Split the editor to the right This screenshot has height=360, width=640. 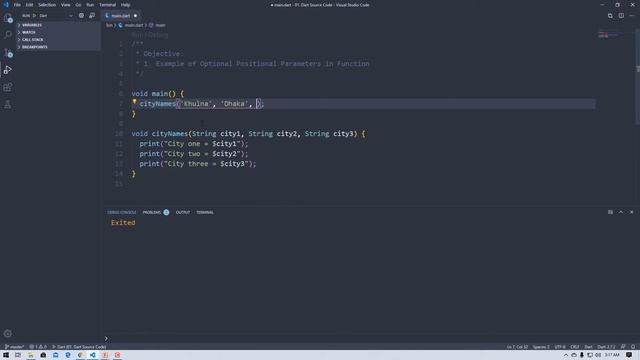[x=621, y=16]
